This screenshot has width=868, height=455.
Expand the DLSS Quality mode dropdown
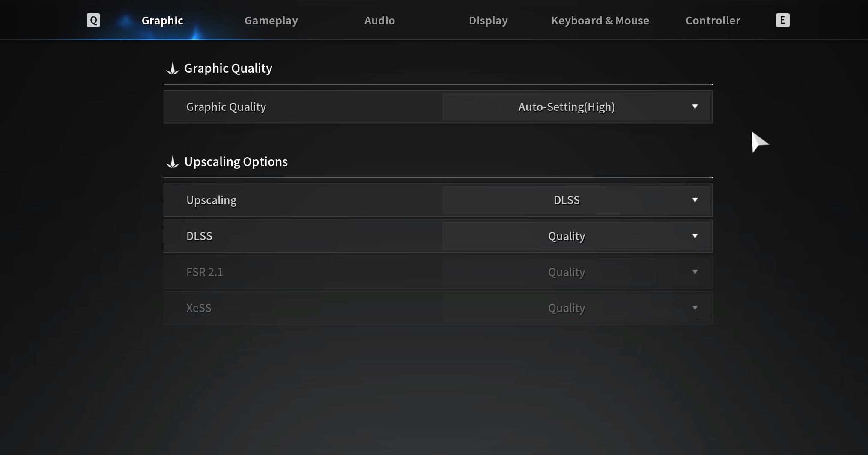pyautogui.click(x=566, y=236)
